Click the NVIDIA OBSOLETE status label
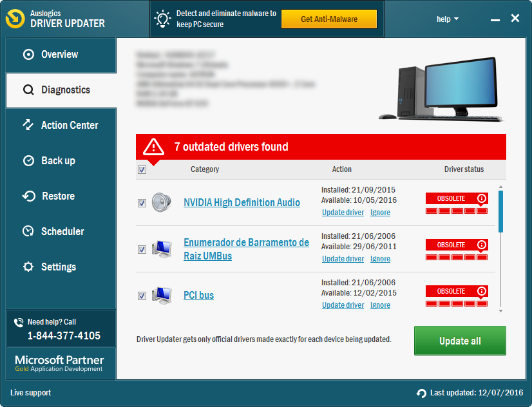This screenshot has width=532, height=407. click(x=451, y=198)
